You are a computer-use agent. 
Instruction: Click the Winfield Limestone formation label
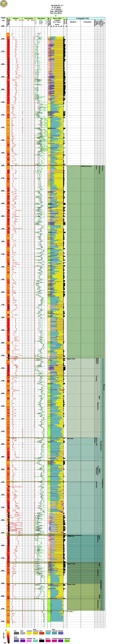click(86, 166)
